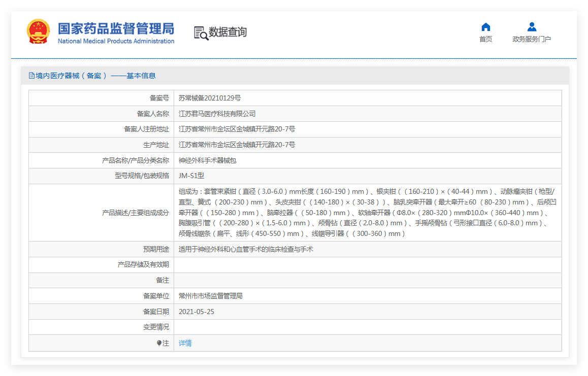Click the company name 江苏君马医疗科技有限公司
The width and height of the screenshot is (588, 376).
click(x=217, y=114)
